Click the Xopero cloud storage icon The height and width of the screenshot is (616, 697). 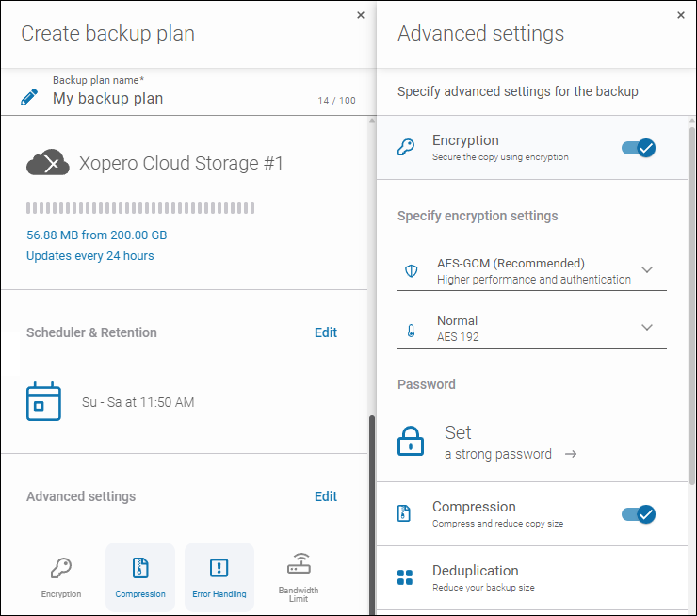[48, 163]
